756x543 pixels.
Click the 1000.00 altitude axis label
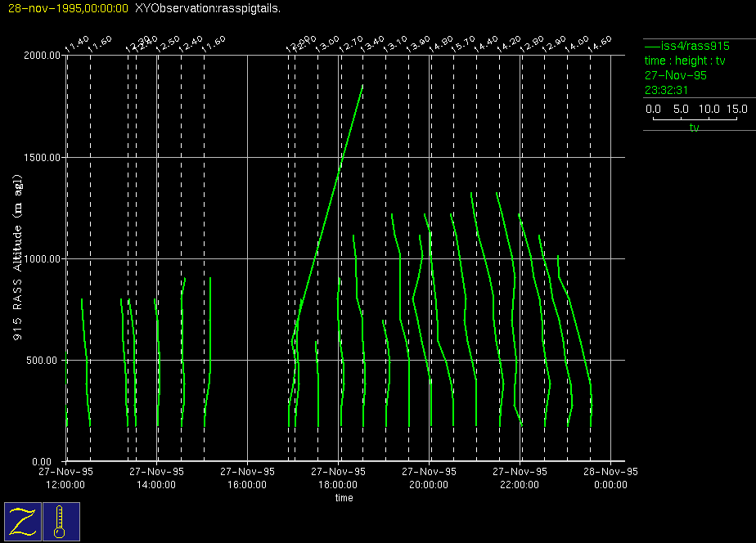(x=43, y=259)
